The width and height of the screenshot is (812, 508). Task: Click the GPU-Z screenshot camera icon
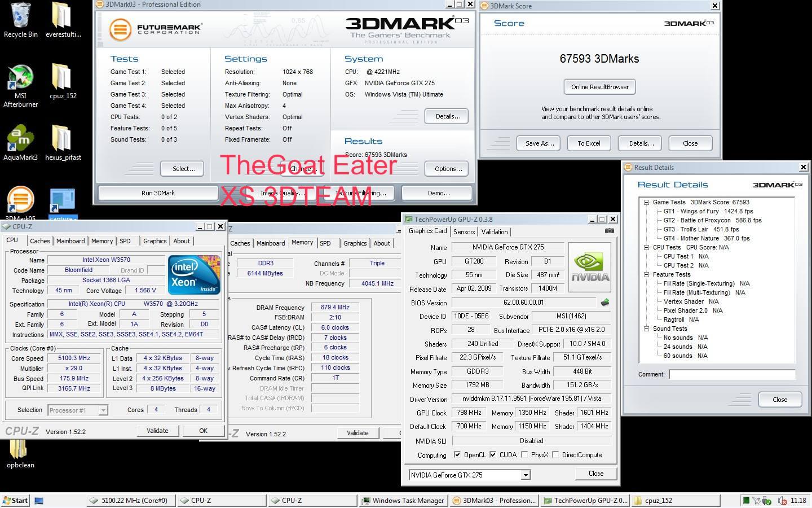(609, 230)
